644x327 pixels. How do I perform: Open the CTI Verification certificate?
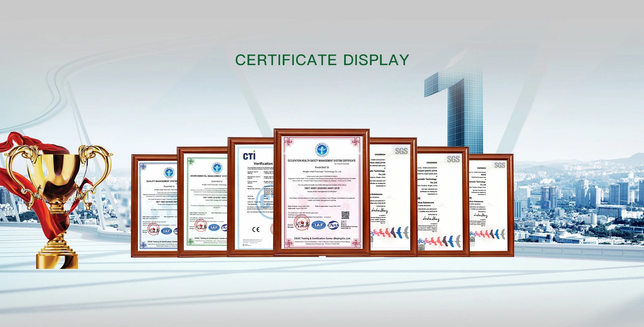(251, 197)
